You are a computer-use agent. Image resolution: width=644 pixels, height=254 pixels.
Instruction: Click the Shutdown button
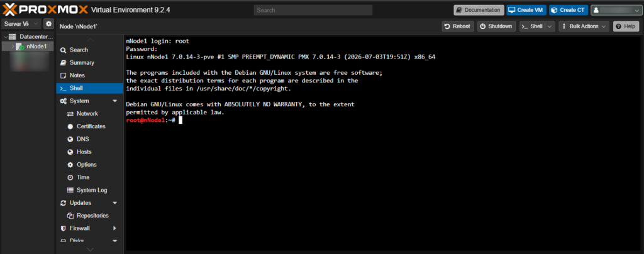pyautogui.click(x=496, y=26)
